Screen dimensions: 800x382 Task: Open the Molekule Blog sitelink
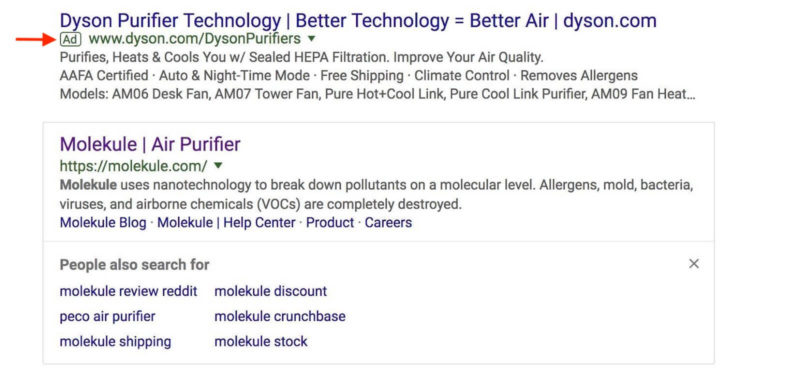[103, 222]
